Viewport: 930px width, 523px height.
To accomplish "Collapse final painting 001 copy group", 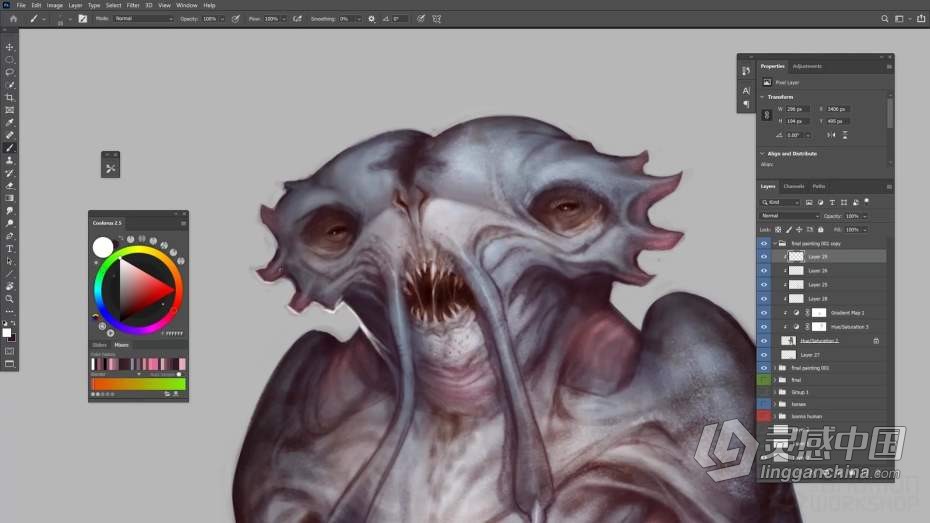I will (775, 244).
